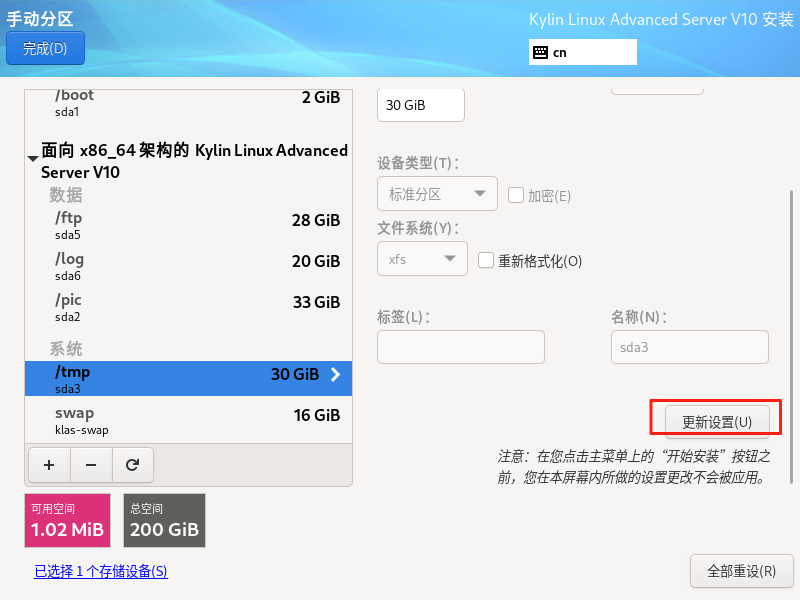Click the 全部重设(R) reset all button
This screenshot has height=600, width=800.
(x=741, y=571)
